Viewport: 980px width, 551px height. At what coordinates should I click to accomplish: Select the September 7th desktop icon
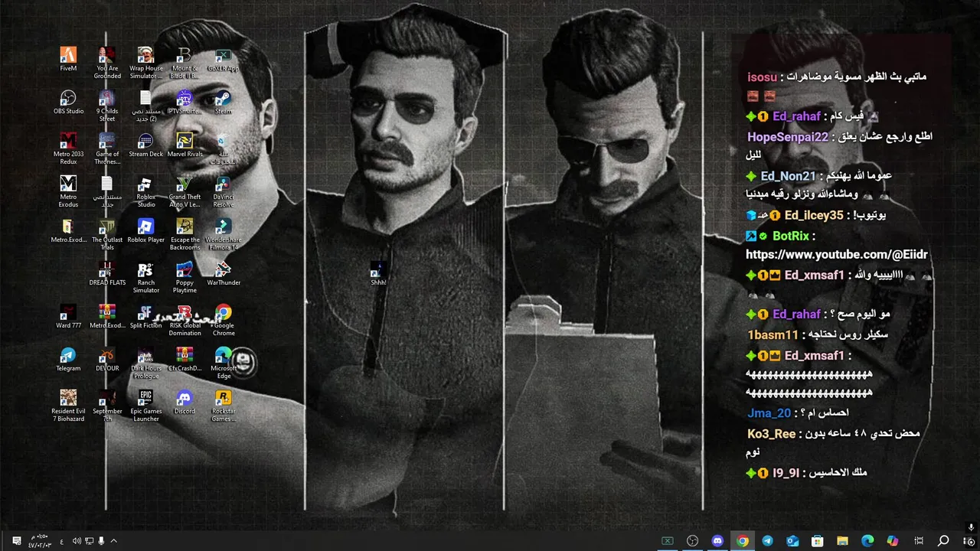coord(107,406)
